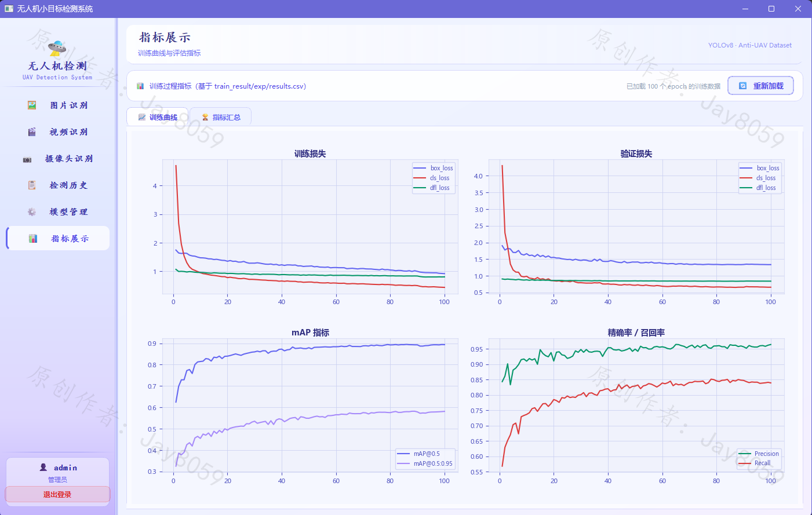This screenshot has height=515, width=812.
Task: Switch to the 指标汇总 tab
Action: pyautogui.click(x=220, y=117)
